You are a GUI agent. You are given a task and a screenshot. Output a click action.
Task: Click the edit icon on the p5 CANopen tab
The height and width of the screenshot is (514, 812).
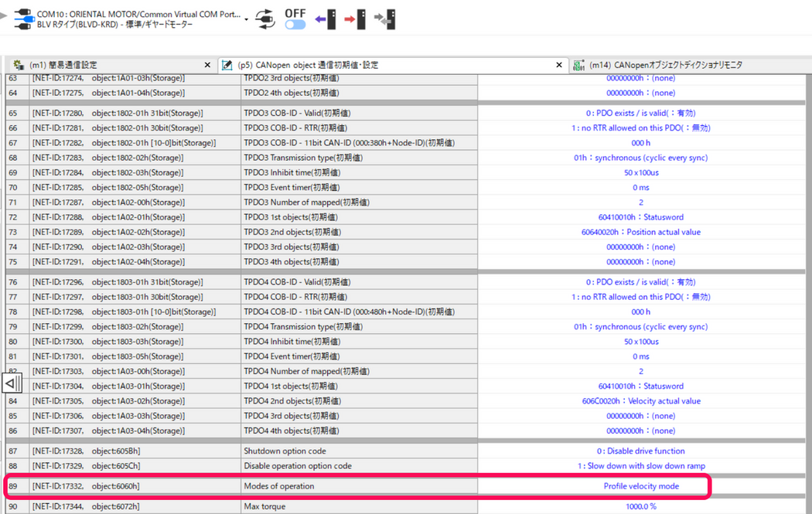pos(227,65)
